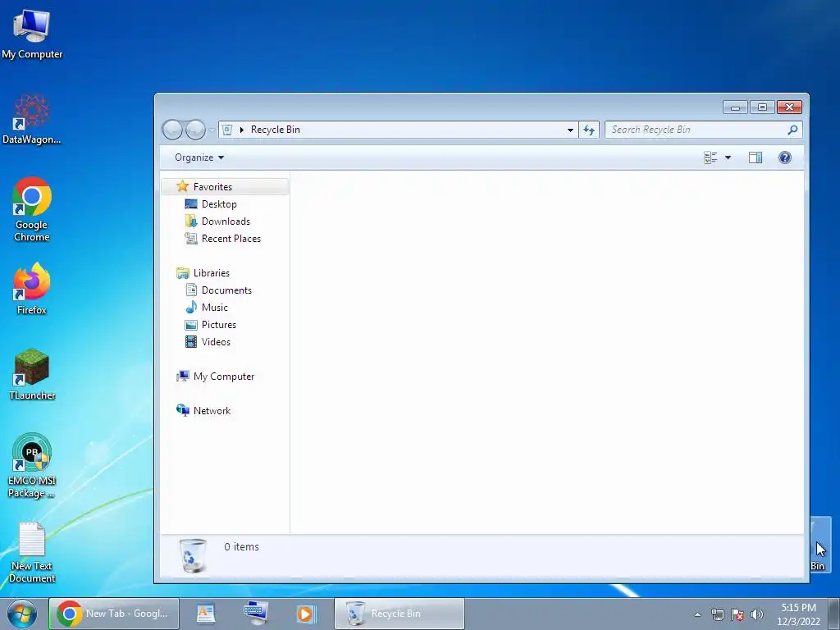Click the Recycle Bin taskbar button

click(x=399, y=614)
